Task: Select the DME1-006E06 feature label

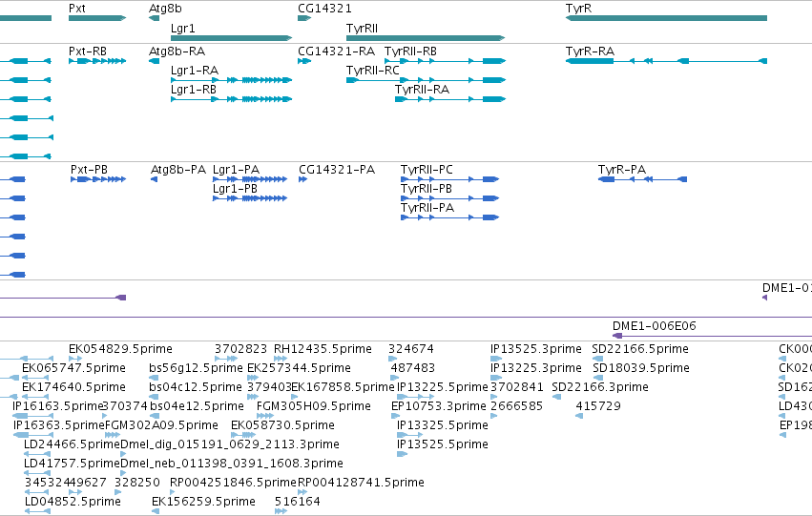Action: (x=654, y=325)
